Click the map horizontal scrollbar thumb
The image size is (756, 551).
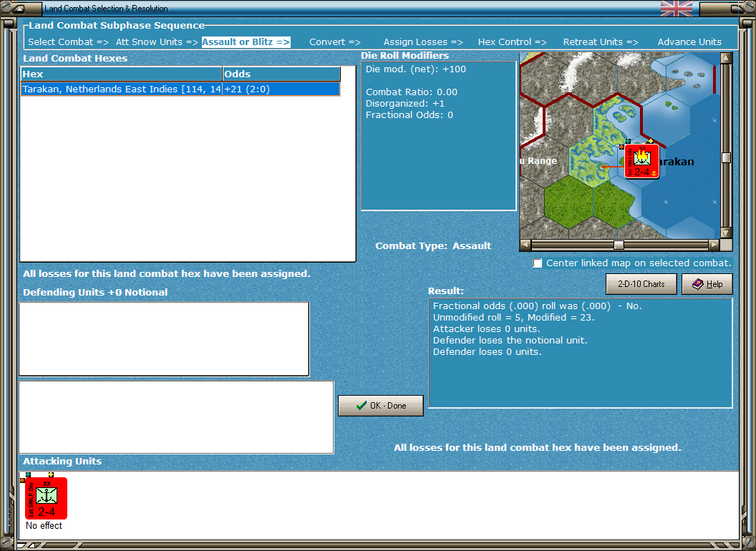click(x=619, y=245)
